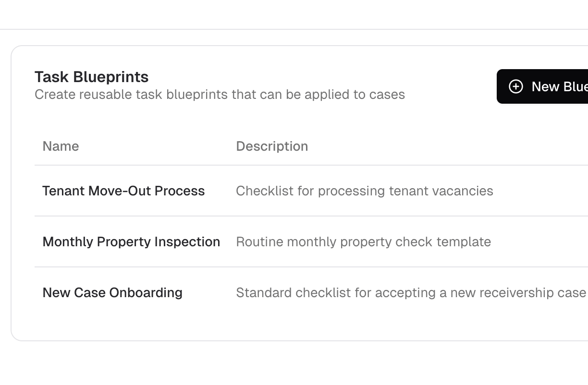Image resolution: width=588 pixels, height=385 pixels.
Task: Click the plus icon on the New Blueprint button
Action: click(516, 86)
